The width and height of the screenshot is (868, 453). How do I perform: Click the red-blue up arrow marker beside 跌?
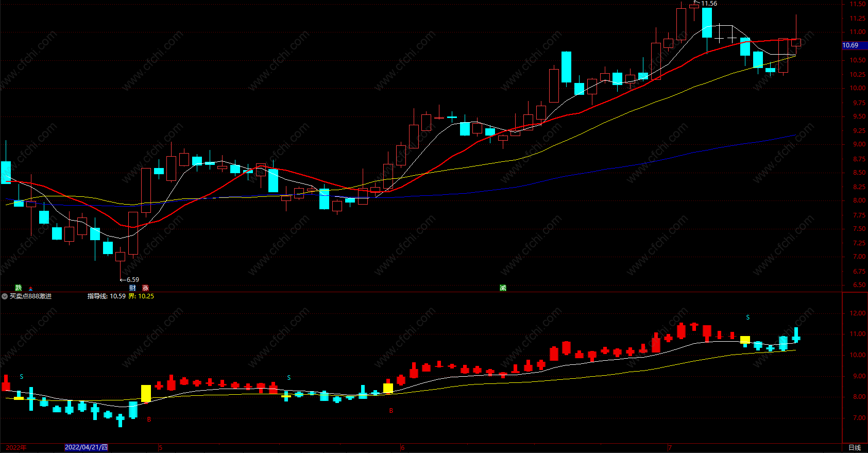(x=30, y=289)
